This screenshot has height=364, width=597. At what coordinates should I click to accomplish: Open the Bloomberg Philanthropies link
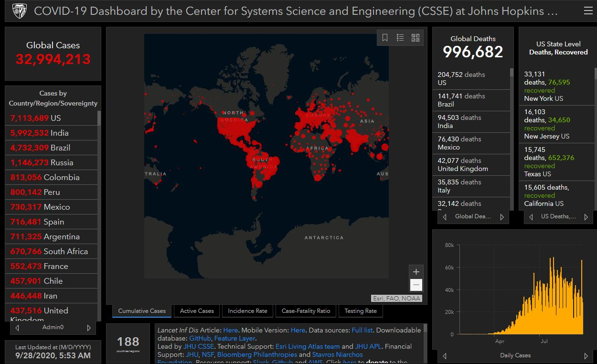(x=257, y=354)
